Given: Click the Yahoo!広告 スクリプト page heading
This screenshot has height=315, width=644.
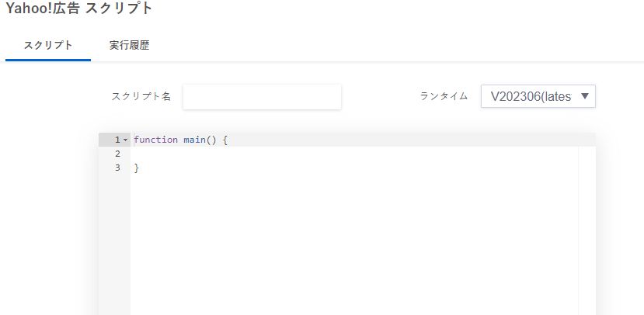Looking at the screenshot, I should 79,9.
